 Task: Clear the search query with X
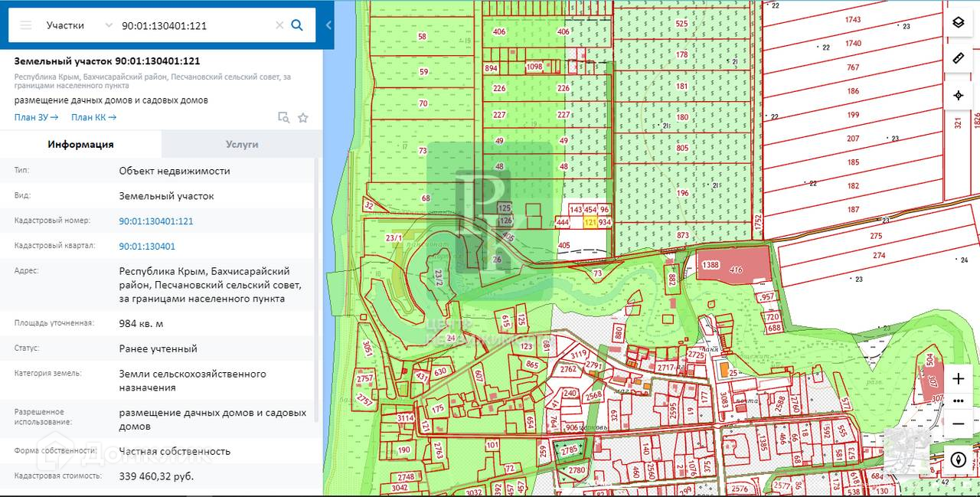279,25
